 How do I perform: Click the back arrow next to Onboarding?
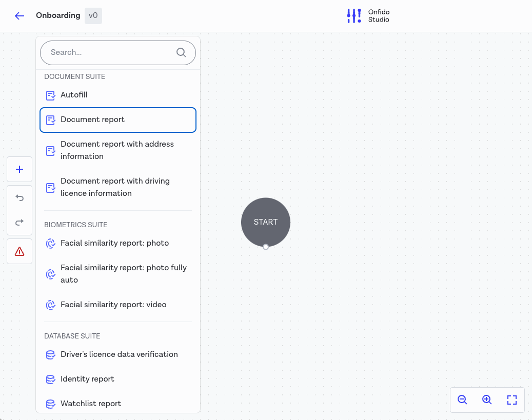[19, 16]
